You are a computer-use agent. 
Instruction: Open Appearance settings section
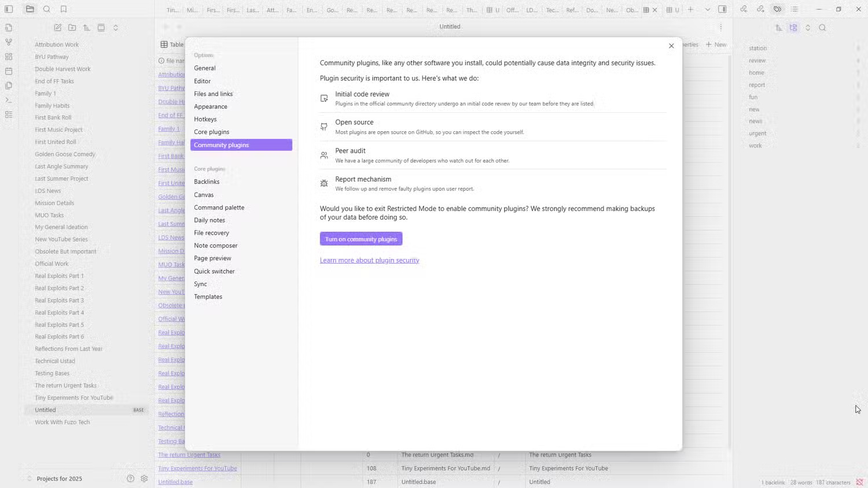coord(211,106)
